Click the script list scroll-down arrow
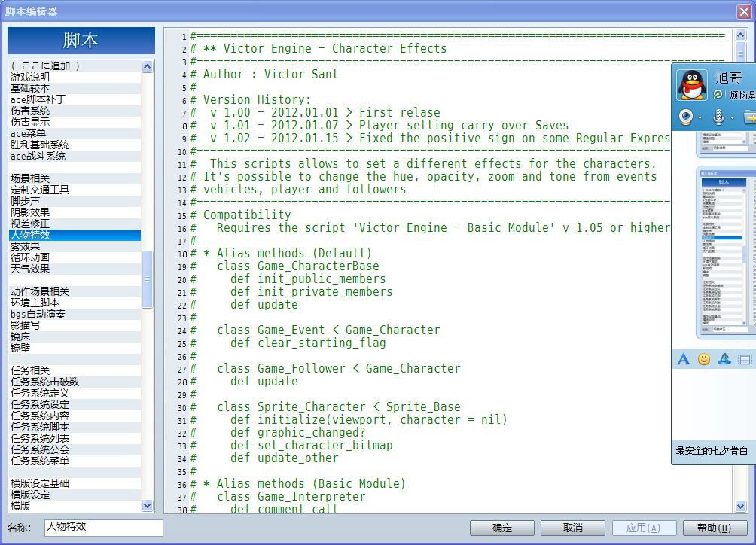The height and width of the screenshot is (545, 756). pyautogui.click(x=148, y=506)
